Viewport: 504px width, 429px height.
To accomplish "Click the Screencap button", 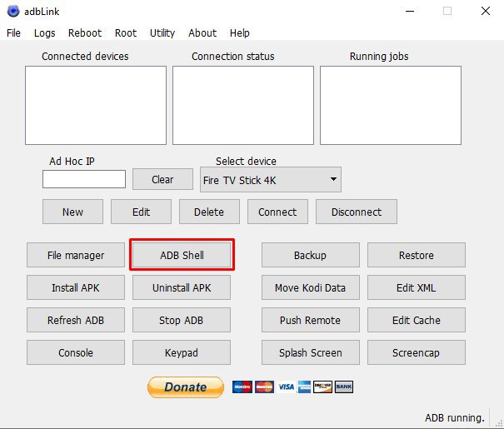I will (x=417, y=352).
